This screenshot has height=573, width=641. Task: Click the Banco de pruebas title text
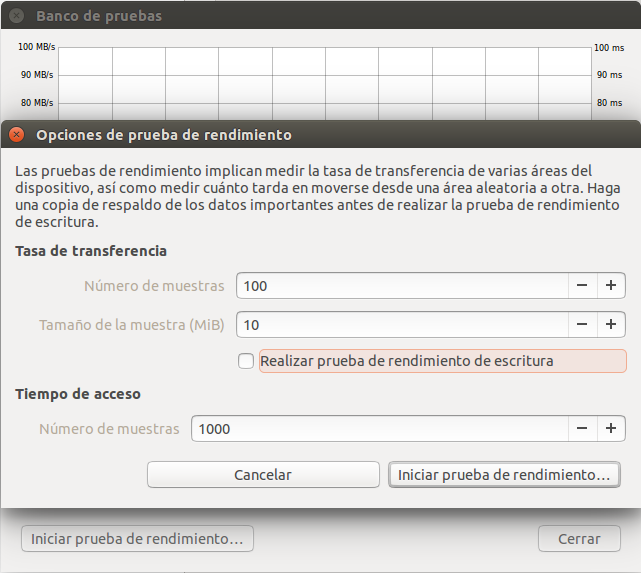coord(98,16)
